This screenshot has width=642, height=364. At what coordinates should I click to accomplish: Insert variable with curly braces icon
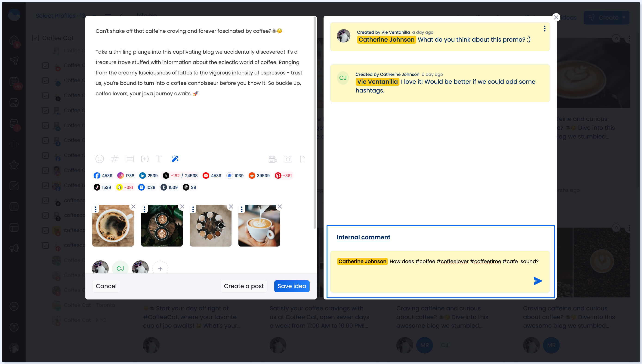[145, 159]
